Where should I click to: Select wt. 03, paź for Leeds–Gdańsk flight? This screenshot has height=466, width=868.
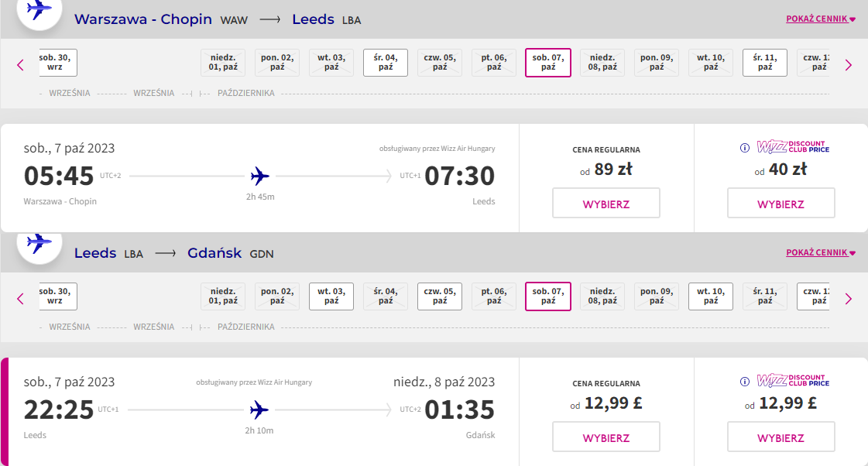tap(331, 296)
